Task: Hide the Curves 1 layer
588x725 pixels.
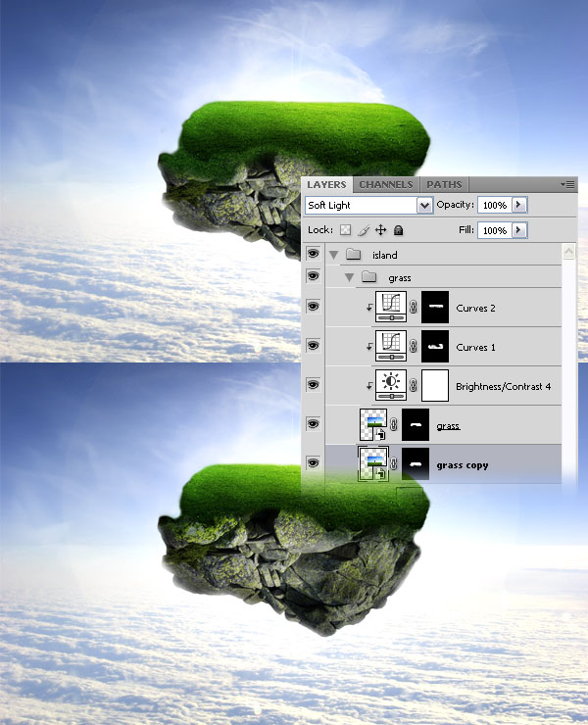Action: point(314,346)
